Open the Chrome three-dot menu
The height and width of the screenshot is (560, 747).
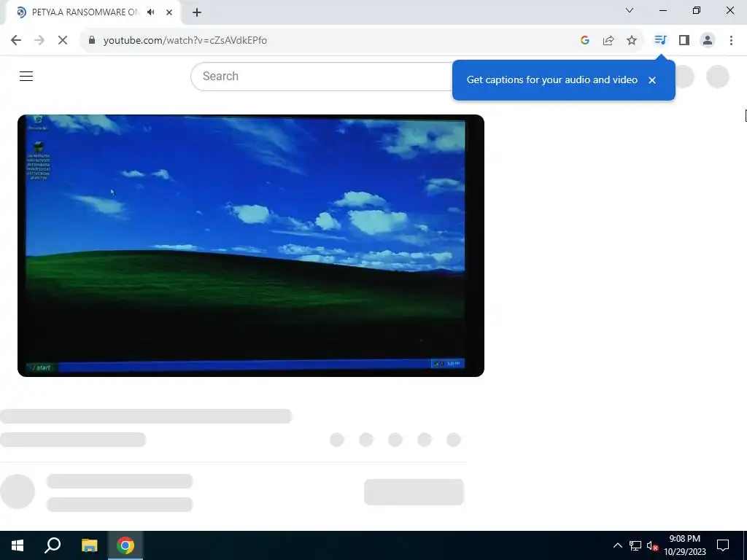pos(731,41)
